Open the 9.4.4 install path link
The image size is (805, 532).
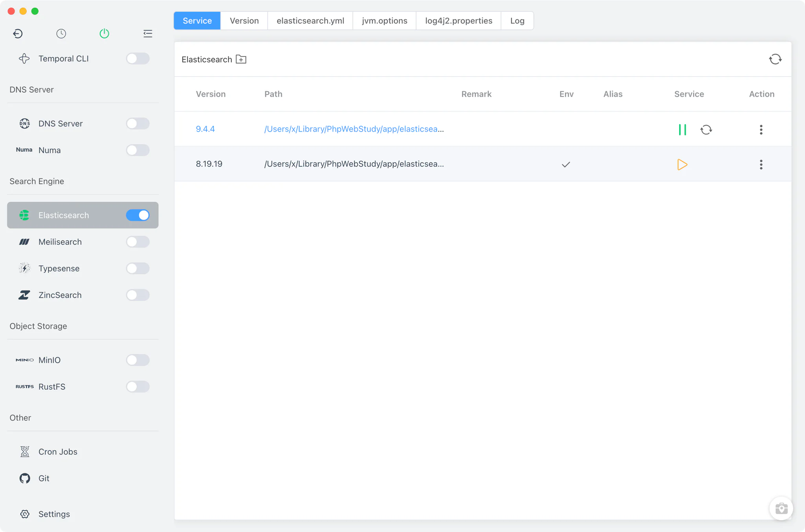[354, 129]
